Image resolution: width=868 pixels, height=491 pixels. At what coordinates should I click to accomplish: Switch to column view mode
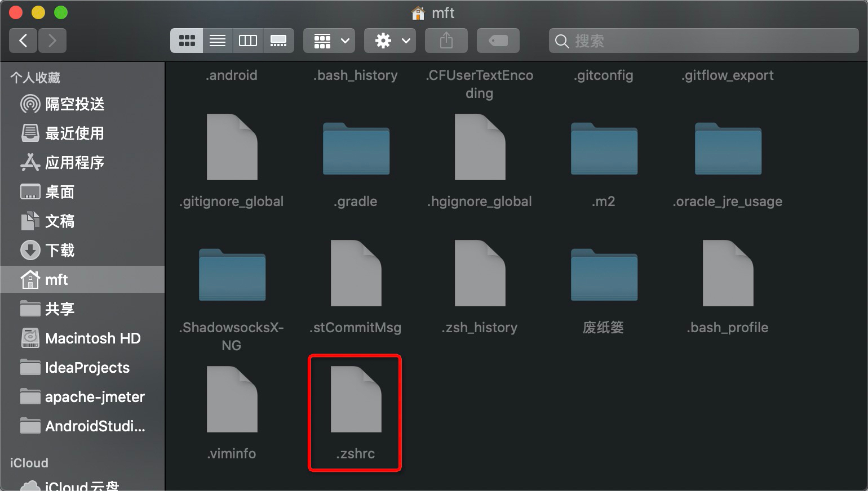248,41
